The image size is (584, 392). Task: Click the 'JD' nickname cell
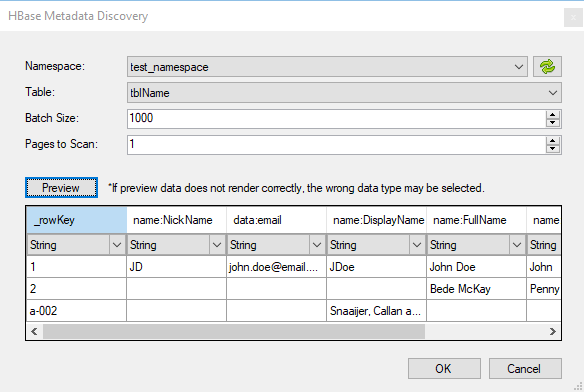pos(177,267)
